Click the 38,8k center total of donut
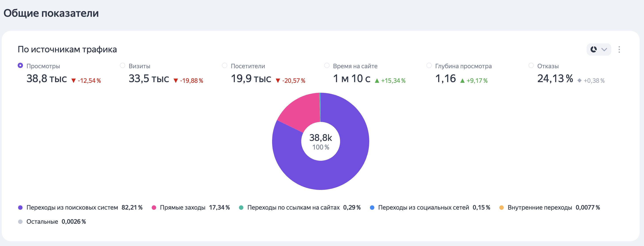This screenshot has width=644, height=246. point(320,138)
